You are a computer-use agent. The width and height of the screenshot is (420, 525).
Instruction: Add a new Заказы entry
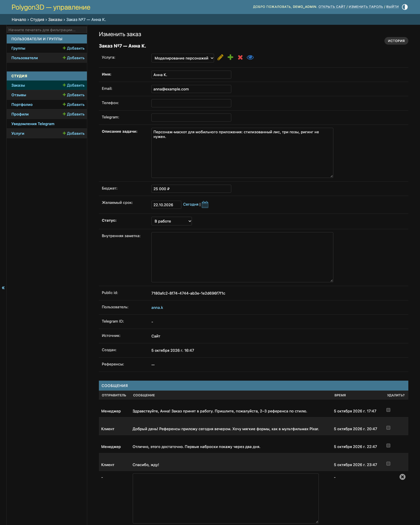tap(73, 85)
